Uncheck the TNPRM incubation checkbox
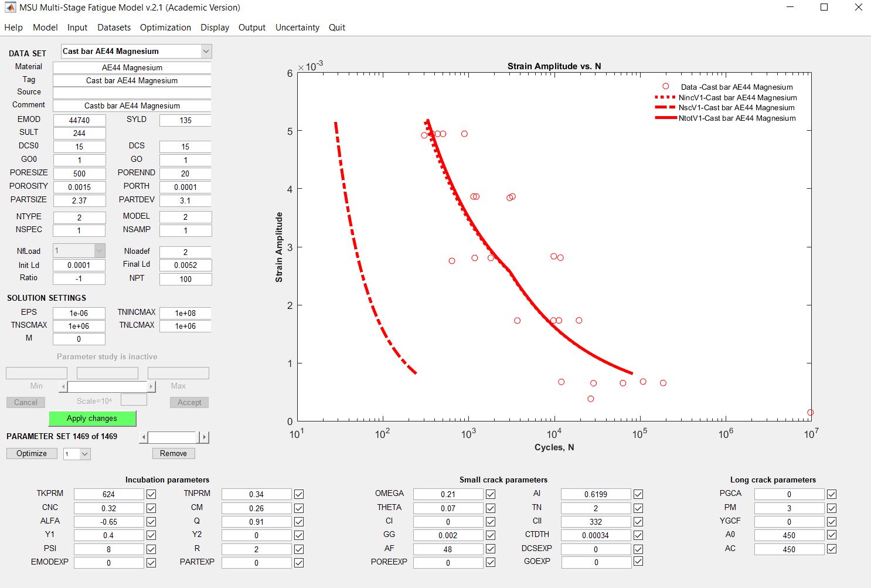The image size is (871, 588). (299, 494)
